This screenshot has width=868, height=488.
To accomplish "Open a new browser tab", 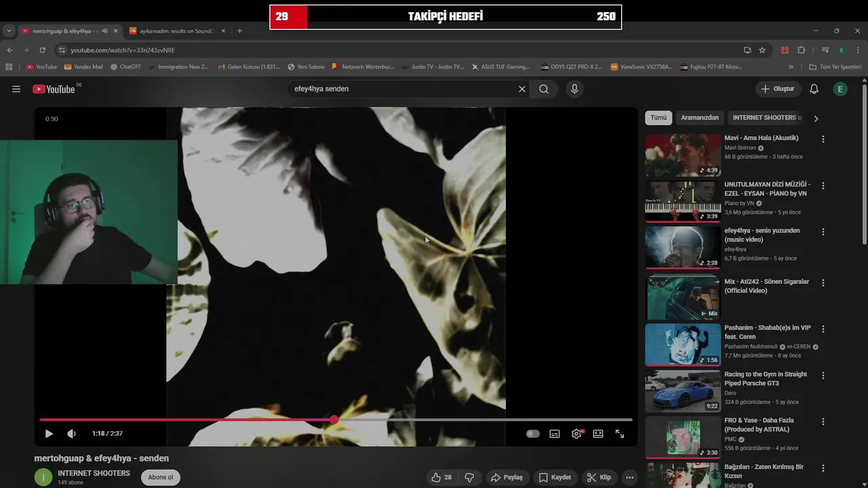I will 239,30.
